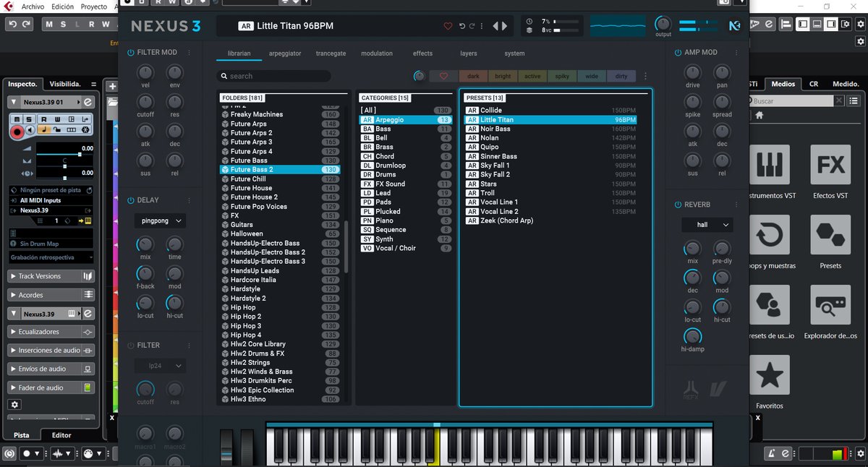Expand the Track Versions section
The height and width of the screenshot is (467, 868).
51,276
